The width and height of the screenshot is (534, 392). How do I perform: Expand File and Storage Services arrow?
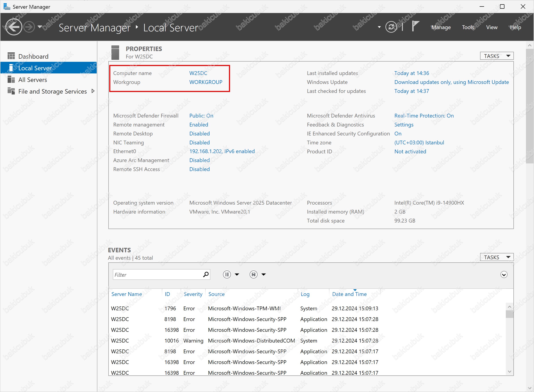coord(93,91)
